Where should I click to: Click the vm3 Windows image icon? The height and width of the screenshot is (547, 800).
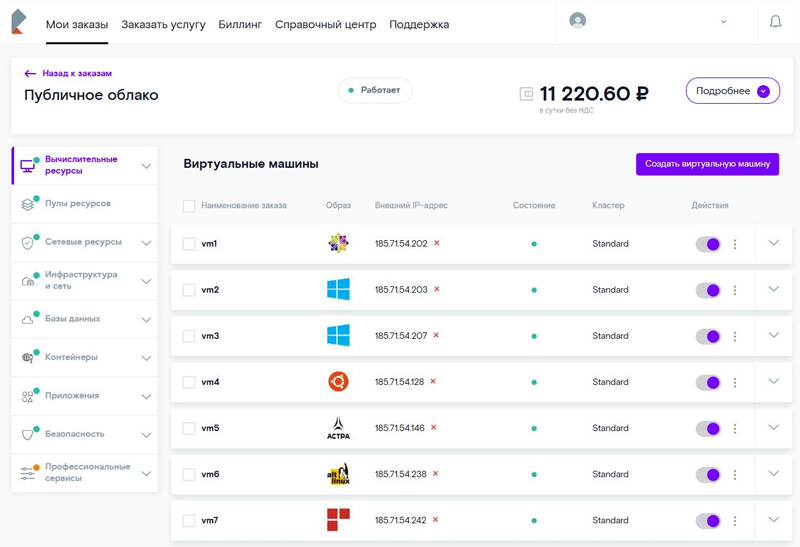click(x=338, y=335)
